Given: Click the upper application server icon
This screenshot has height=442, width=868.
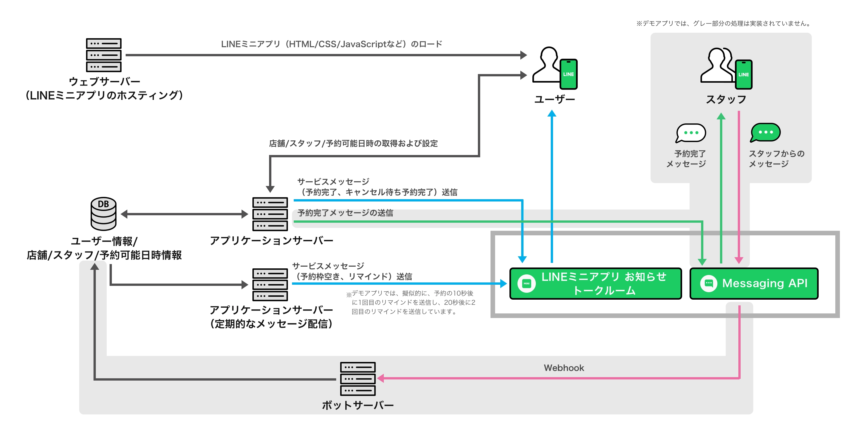Looking at the screenshot, I should pos(270,214).
